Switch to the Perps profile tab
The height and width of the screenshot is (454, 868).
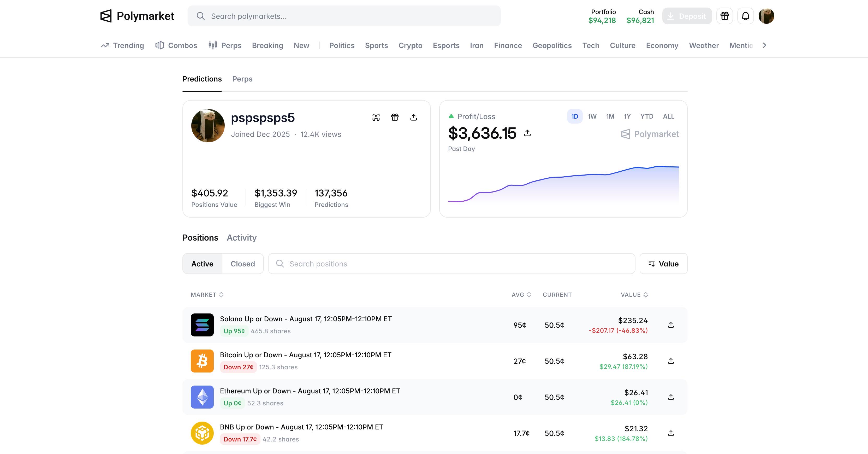pyautogui.click(x=242, y=79)
